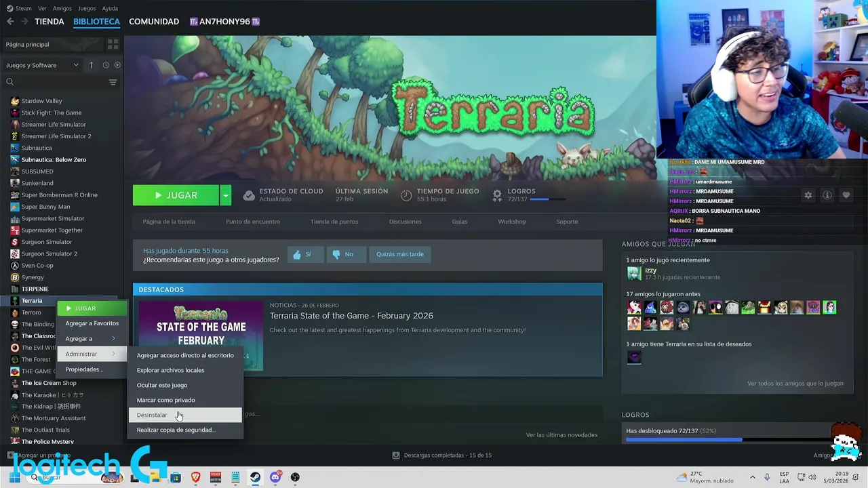Select Realizar copia de seguridad
This screenshot has width=868, height=488.
coord(185,430)
